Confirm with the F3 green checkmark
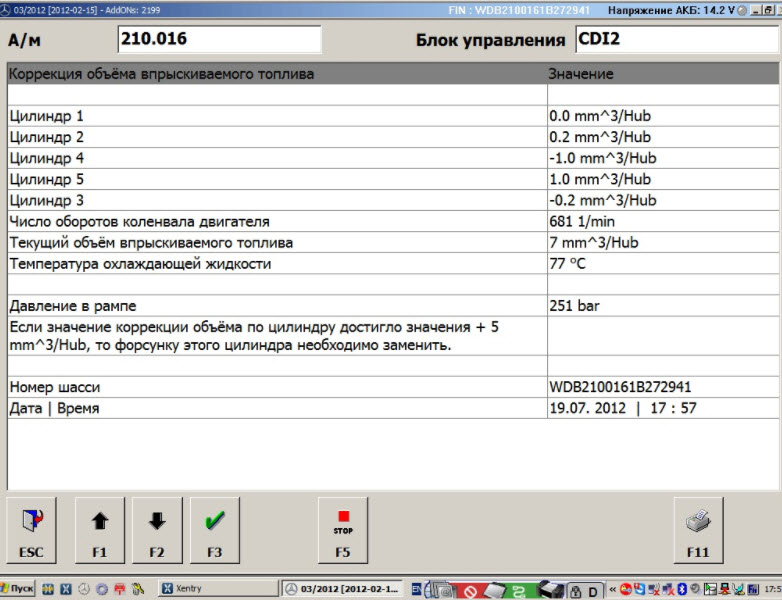This screenshot has width=782, height=600. (214, 529)
